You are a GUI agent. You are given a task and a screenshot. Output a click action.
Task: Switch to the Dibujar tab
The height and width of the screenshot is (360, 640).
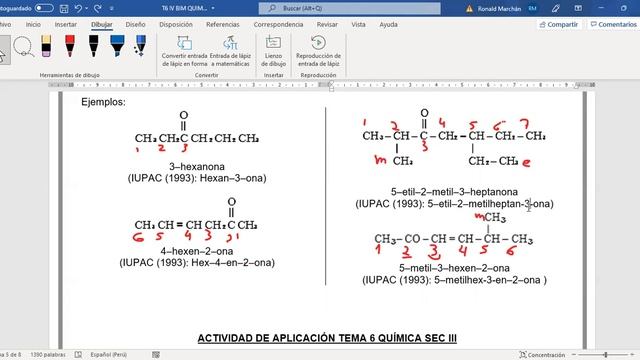(102, 24)
